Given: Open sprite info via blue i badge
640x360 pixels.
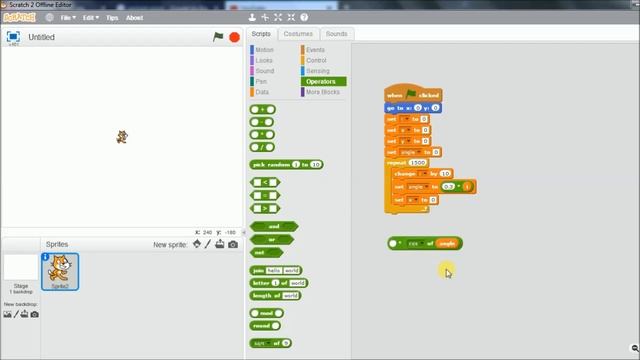Looking at the screenshot, I should [x=45, y=257].
